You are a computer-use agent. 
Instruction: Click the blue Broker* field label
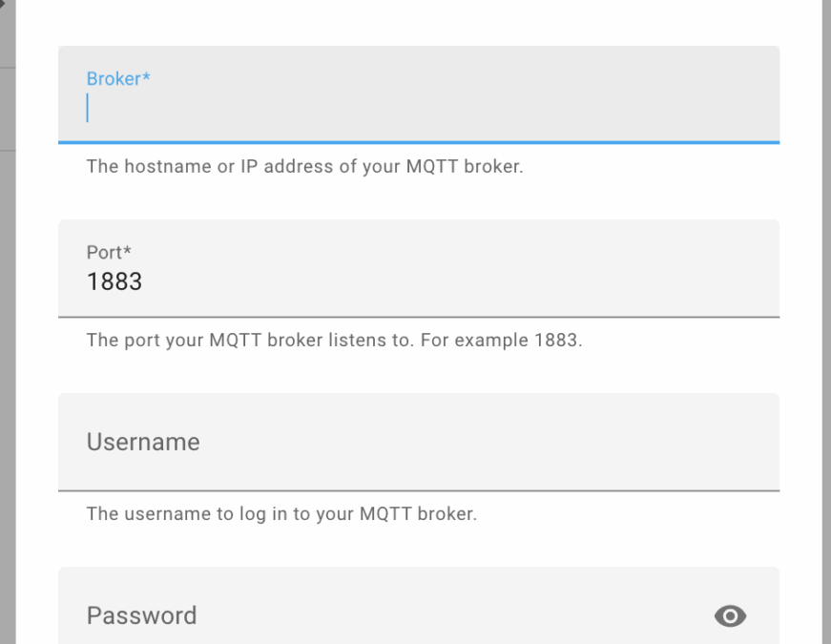tap(118, 79)
